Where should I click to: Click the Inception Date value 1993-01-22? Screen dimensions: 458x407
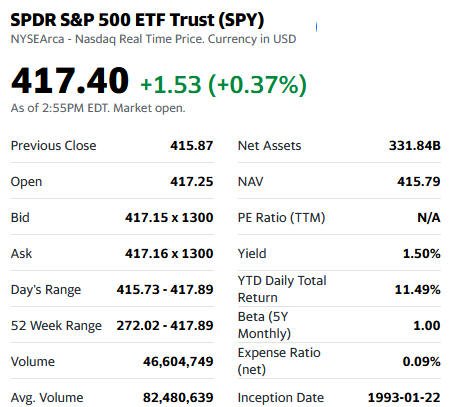coord(404,398)
